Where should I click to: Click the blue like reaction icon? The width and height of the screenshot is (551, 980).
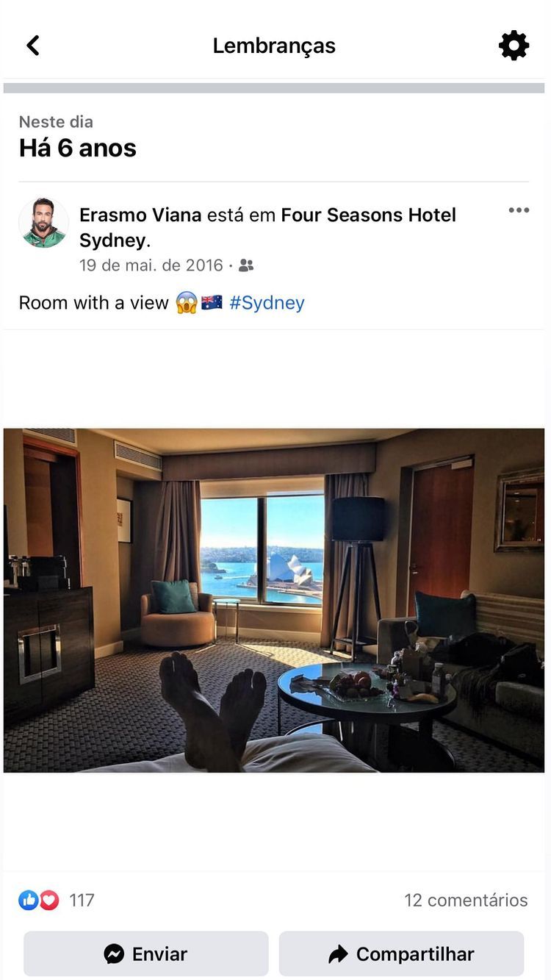click(29, 900)
